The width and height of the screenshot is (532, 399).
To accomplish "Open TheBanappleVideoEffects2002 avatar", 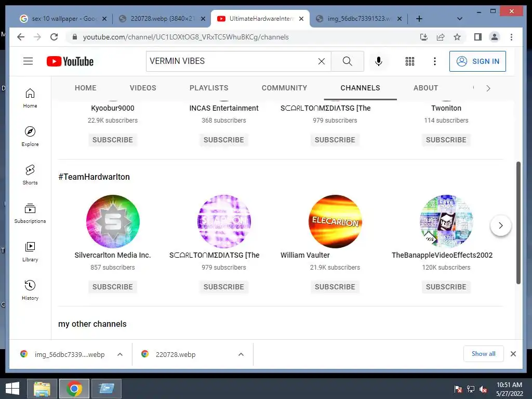I will [x=446, y=221].
